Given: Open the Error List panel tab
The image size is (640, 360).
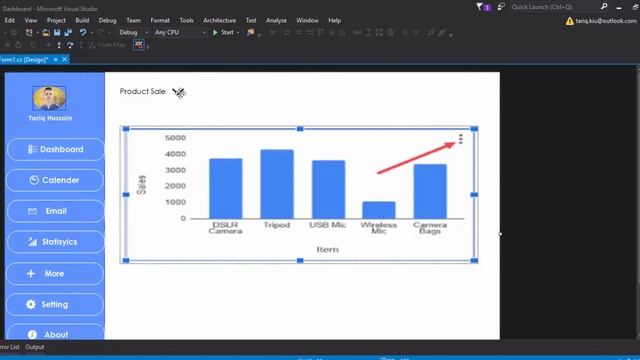Looking at the screenshot, I should 10,347.
